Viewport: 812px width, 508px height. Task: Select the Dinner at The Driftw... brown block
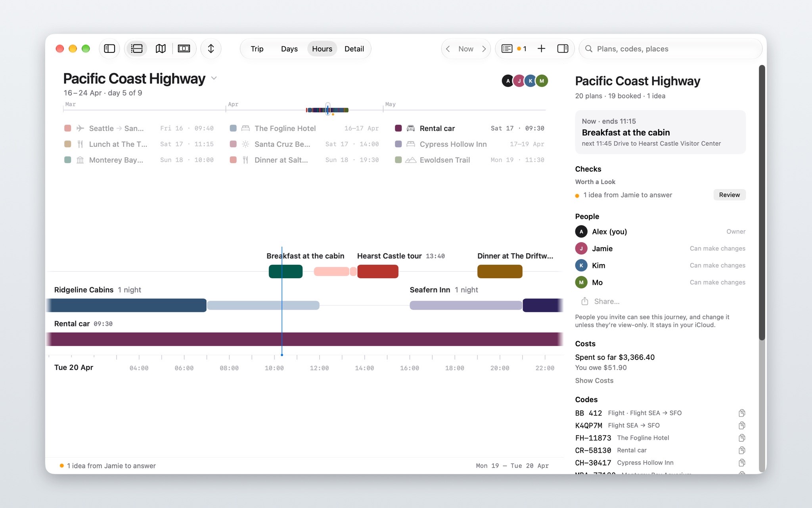tap(500, 271)
